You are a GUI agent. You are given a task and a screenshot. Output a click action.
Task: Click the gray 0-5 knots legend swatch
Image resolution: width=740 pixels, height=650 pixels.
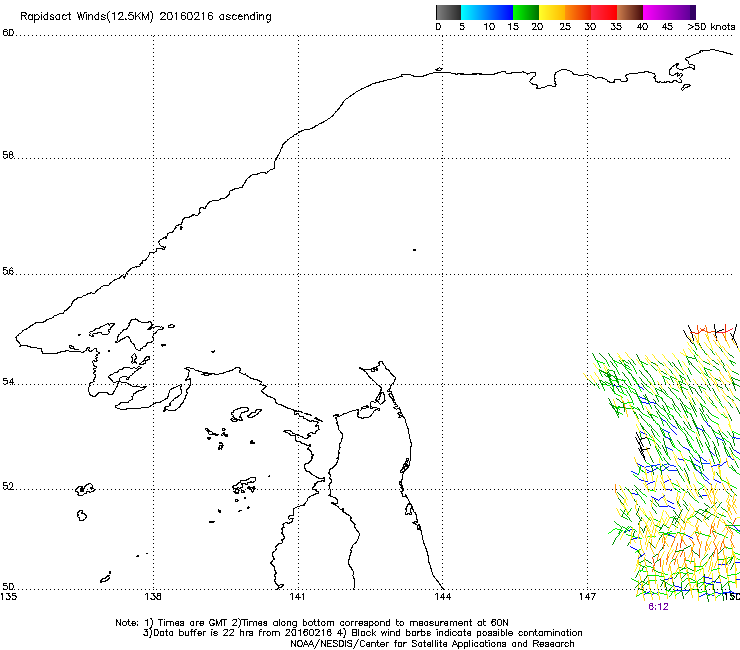click(x=448, y=12)
